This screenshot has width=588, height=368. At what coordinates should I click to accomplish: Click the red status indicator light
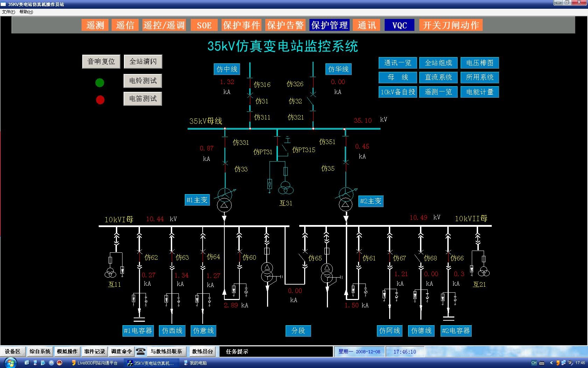[100, 100]
